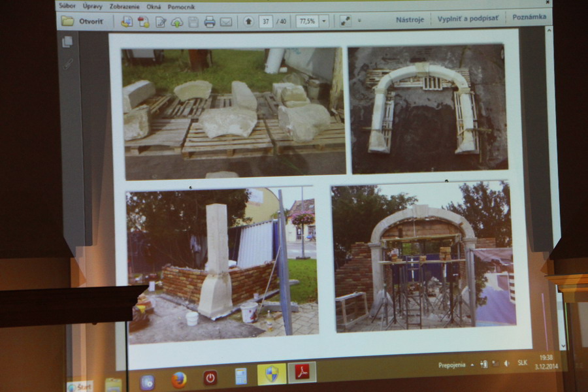Show page thumbnails panel in sidebar

[67, 42]
